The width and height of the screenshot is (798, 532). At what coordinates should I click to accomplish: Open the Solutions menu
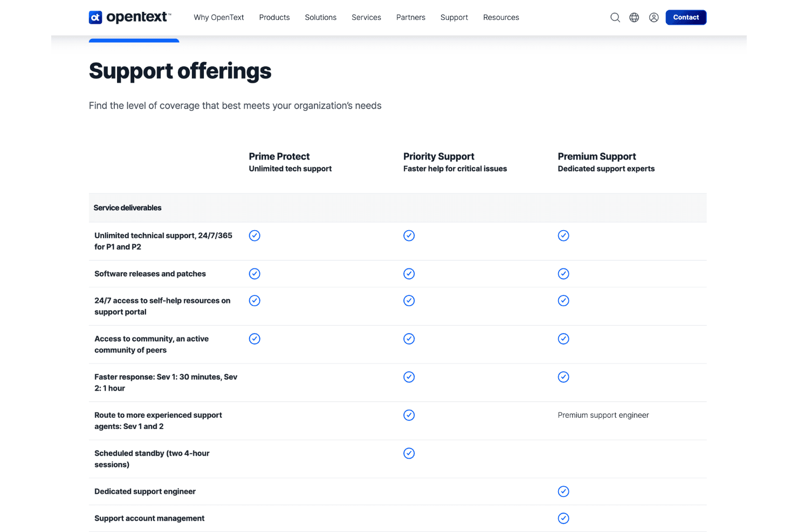321,17
